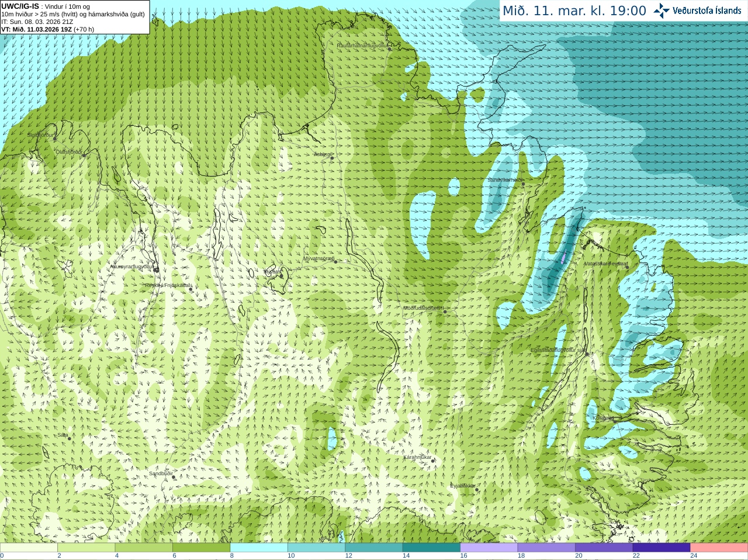Click the 10–12 m/s legend swatch

pyautogui.click(x=316, y=548)
